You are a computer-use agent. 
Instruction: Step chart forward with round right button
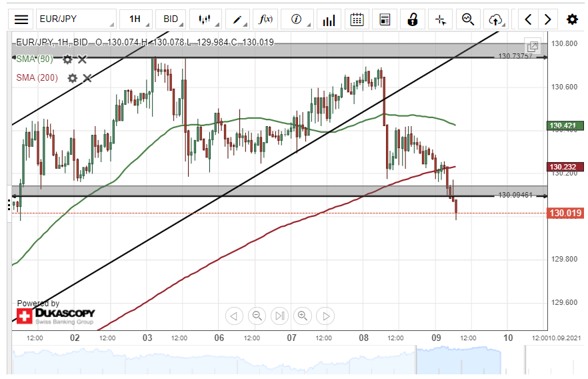point(325,316)
